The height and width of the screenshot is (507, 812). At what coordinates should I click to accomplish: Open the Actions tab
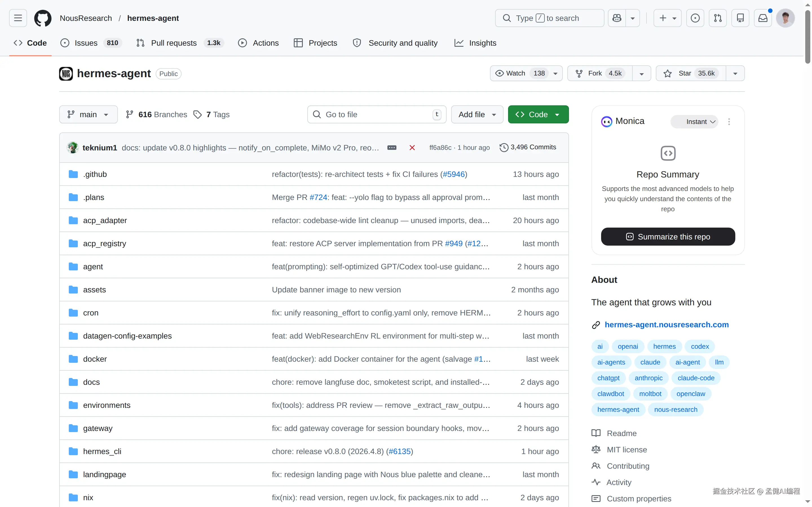[258, 43]
